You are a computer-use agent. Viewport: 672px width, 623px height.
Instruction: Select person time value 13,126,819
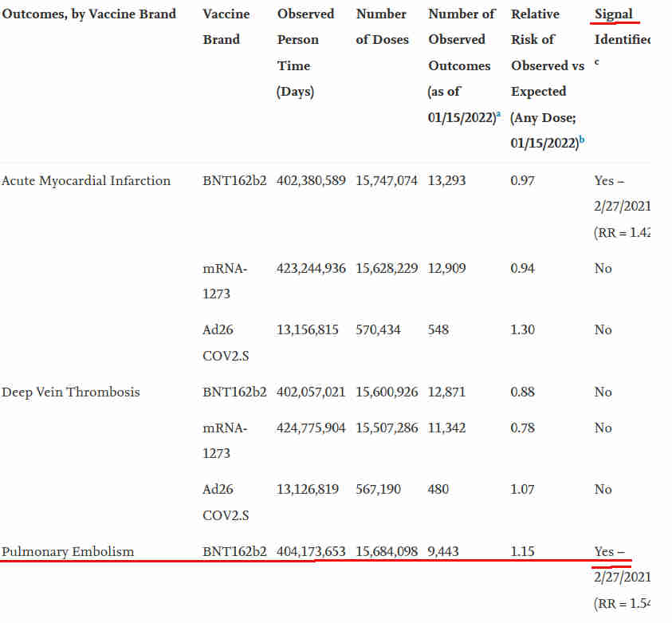click(307, 489)
